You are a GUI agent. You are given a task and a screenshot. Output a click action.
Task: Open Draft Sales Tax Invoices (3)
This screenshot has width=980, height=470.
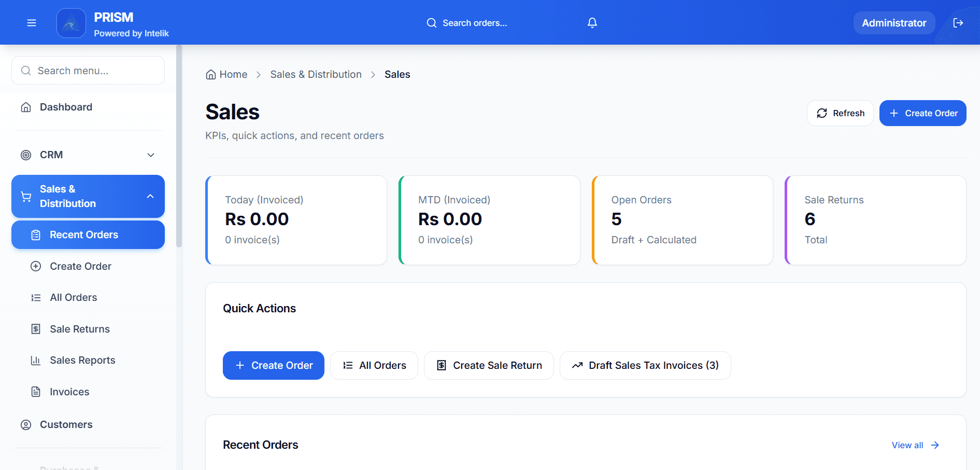tap(645, 365)
